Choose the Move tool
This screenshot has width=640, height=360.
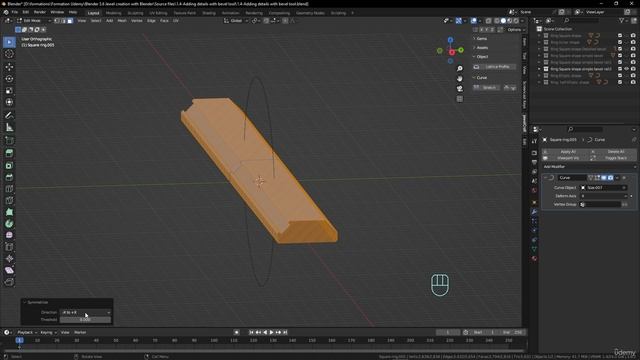pos(9,67)
